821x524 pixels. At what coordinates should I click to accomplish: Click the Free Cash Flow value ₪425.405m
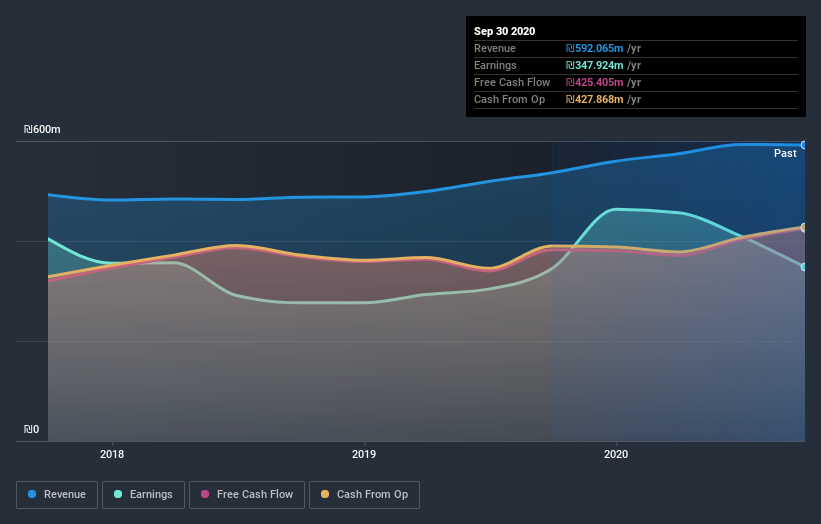594,82
